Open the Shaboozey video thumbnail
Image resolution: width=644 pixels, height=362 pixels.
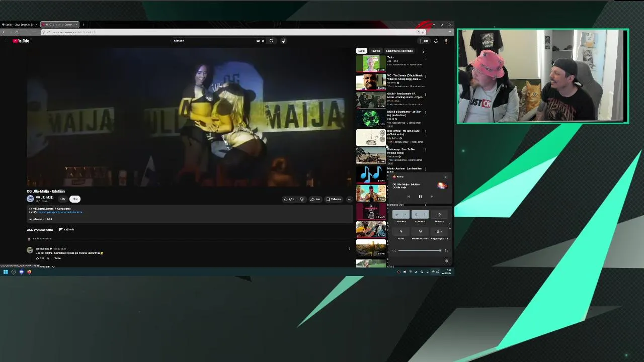[x=371, y=156]
